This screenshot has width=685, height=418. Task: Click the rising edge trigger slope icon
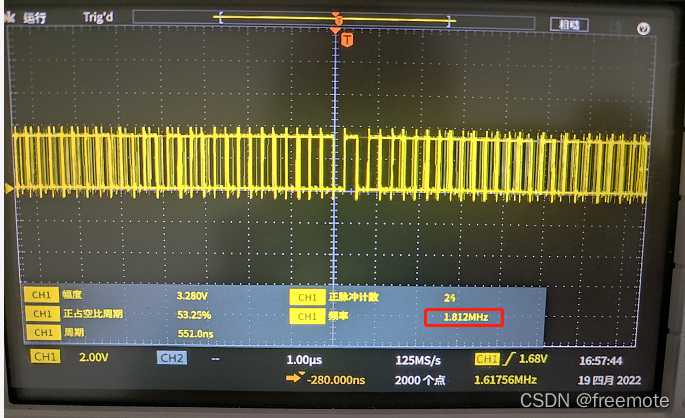[509, 359]
